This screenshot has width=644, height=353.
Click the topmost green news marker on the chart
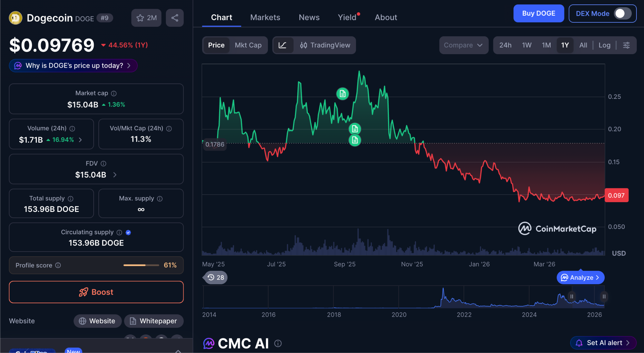pyautogui.click(x=342, y=94)
